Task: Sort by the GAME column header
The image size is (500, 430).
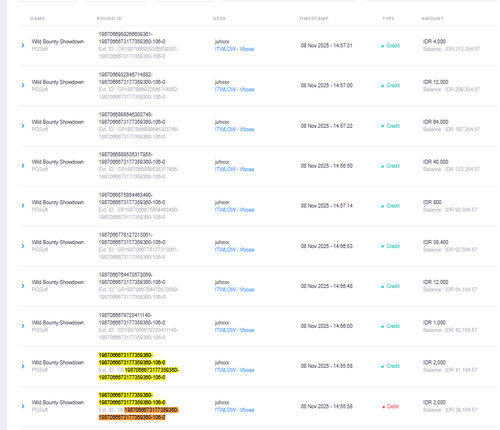Action: pos(37,18)
